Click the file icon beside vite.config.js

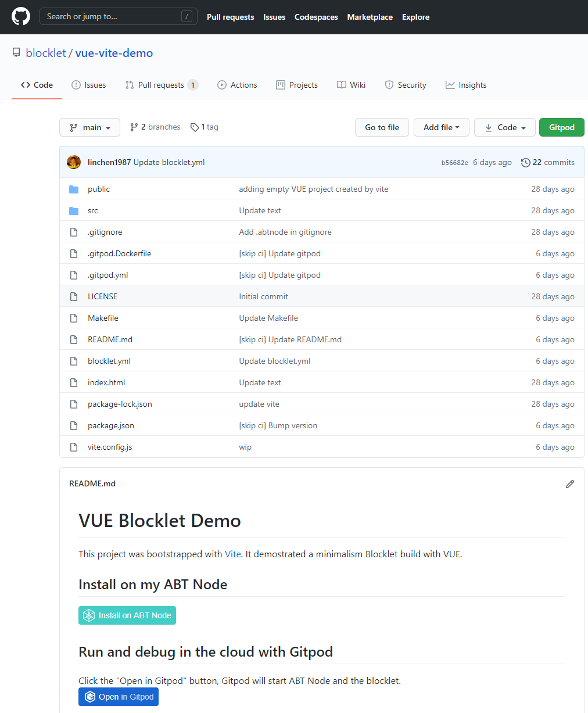click(74, 447)
